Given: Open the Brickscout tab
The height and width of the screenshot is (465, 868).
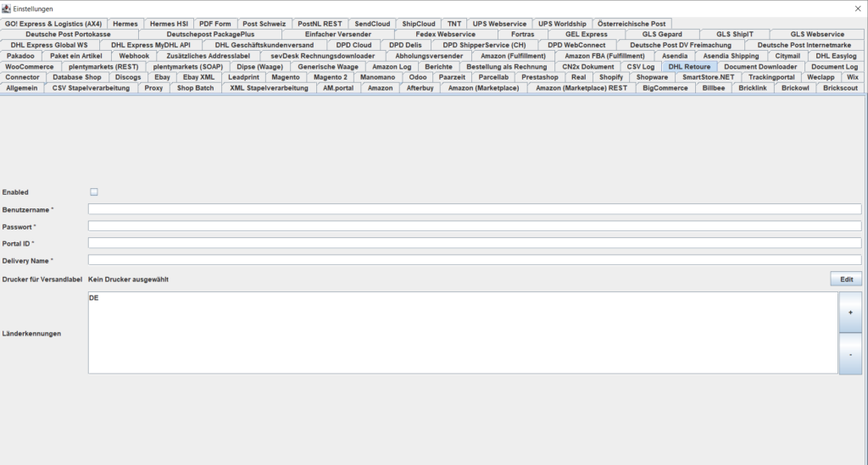Looking at the screenshot, I should click(x=840, y=88).
